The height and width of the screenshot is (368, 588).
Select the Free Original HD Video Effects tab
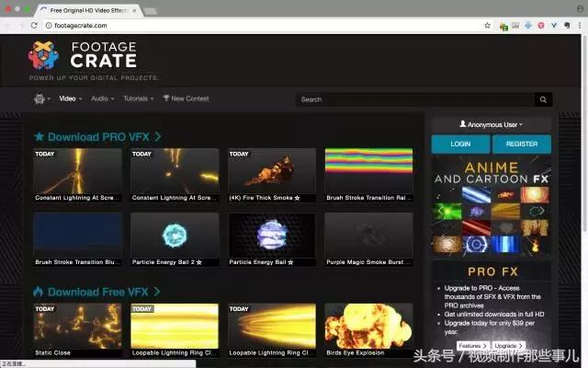[87, 8]
